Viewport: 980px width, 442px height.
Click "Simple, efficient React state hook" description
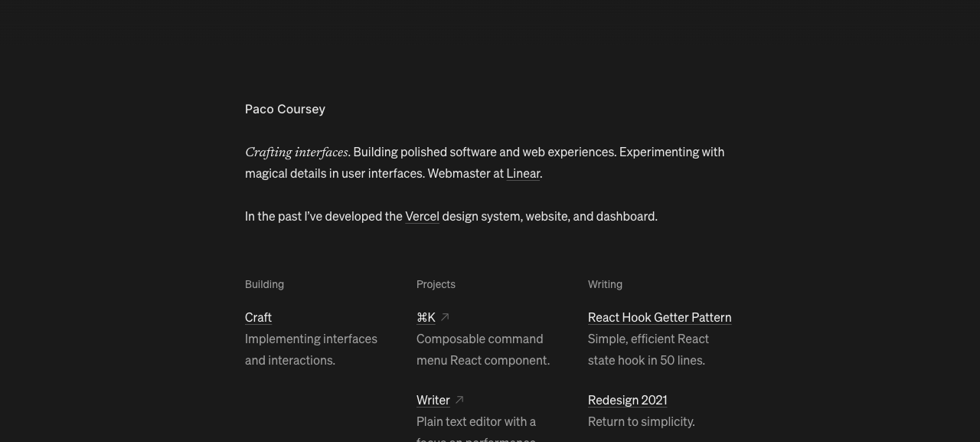click(x=648, y=349)
